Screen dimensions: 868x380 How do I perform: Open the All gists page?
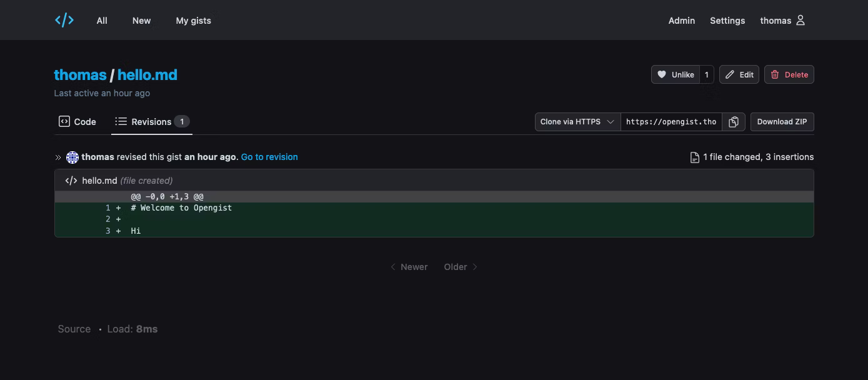pyautogui.click(x=102, y=21)
